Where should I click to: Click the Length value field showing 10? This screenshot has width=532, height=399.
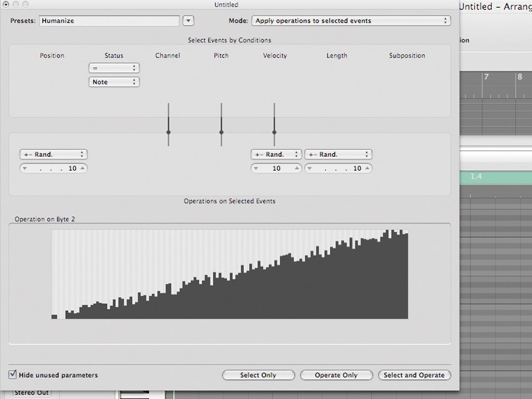pos(338,168)
